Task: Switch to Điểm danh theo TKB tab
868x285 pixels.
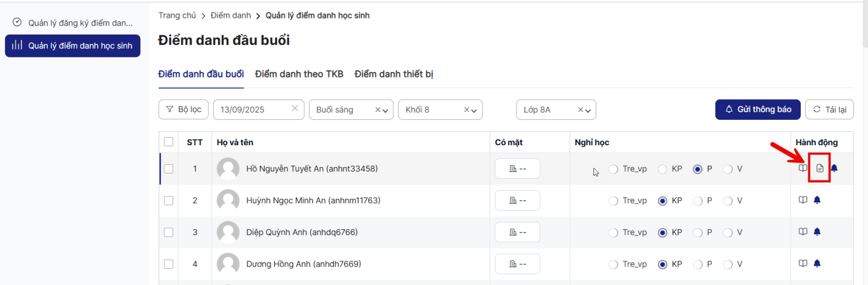Action: (299, 74)
